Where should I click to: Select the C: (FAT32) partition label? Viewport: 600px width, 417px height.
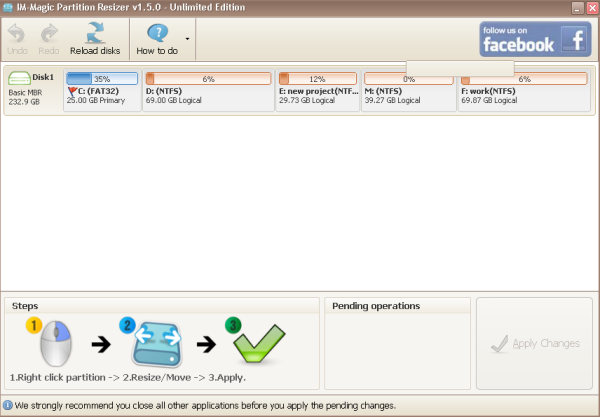point(98,91)
